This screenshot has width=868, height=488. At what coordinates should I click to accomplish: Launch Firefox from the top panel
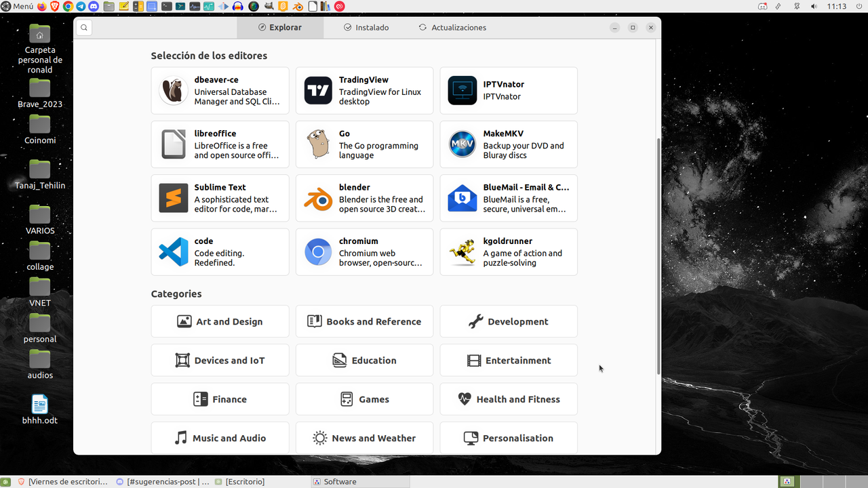click(x=42, y=6)
